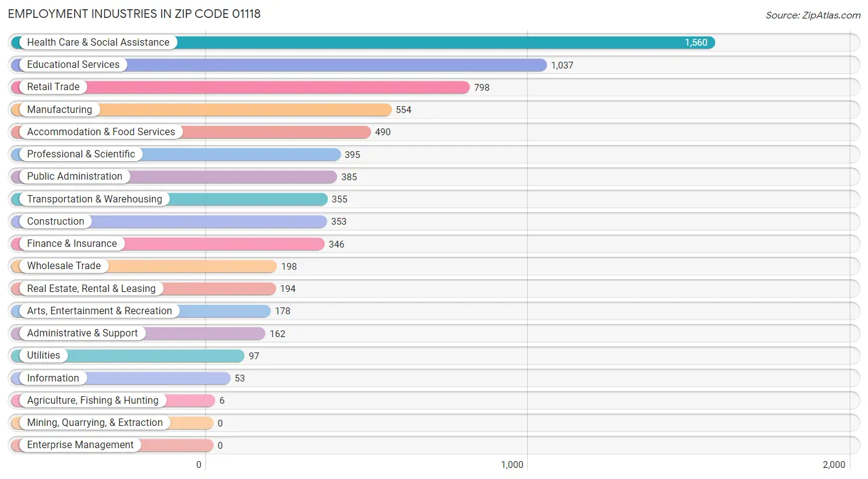Click Accommodation & Food Services label
The width and height of the screenshot is (868, 479).
101,132
